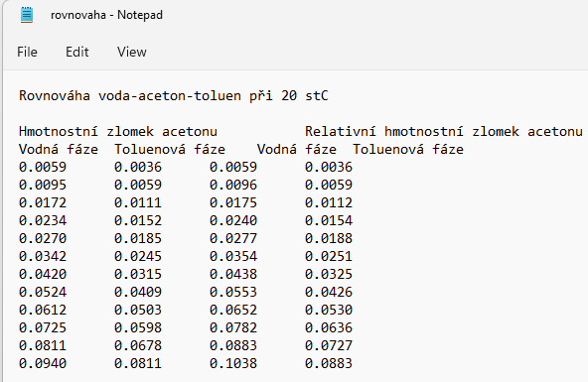Click the heading 'Hmotnostní zlomek acetonu'
The width and height of the screenshot is (588, 382).
pos(118,131)
